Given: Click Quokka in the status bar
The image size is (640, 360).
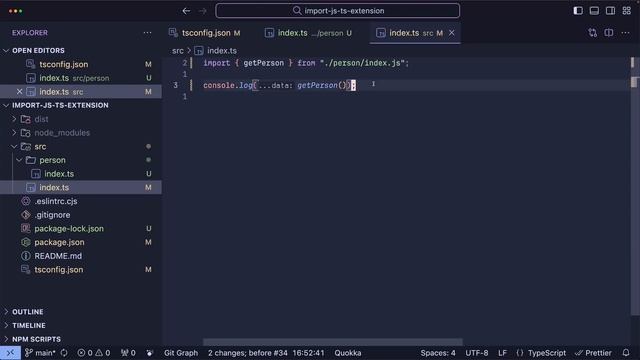Looking at the screenshot, I should point(348,353).
